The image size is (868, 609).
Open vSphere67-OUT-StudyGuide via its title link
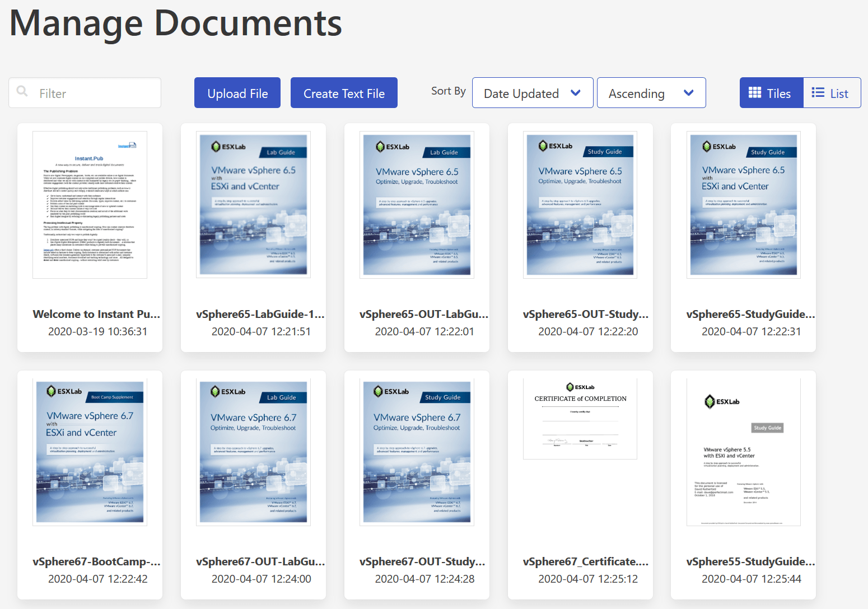[x=423, y=561]
